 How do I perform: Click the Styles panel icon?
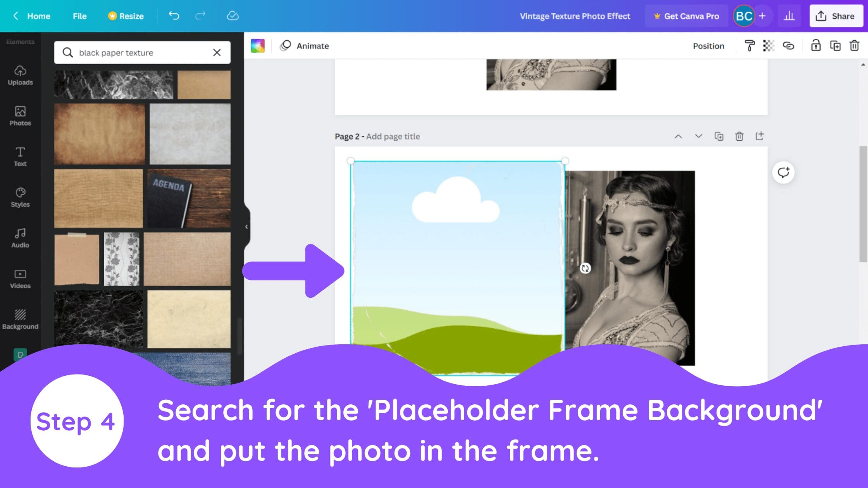(20, 197)
